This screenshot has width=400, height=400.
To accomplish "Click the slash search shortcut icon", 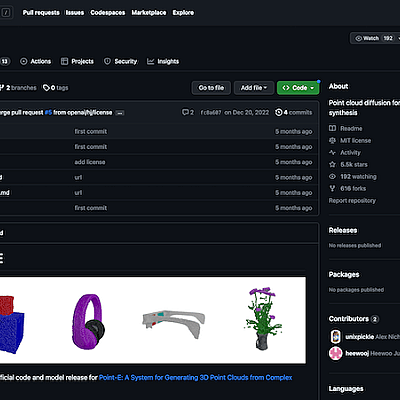I will [6, 13].
